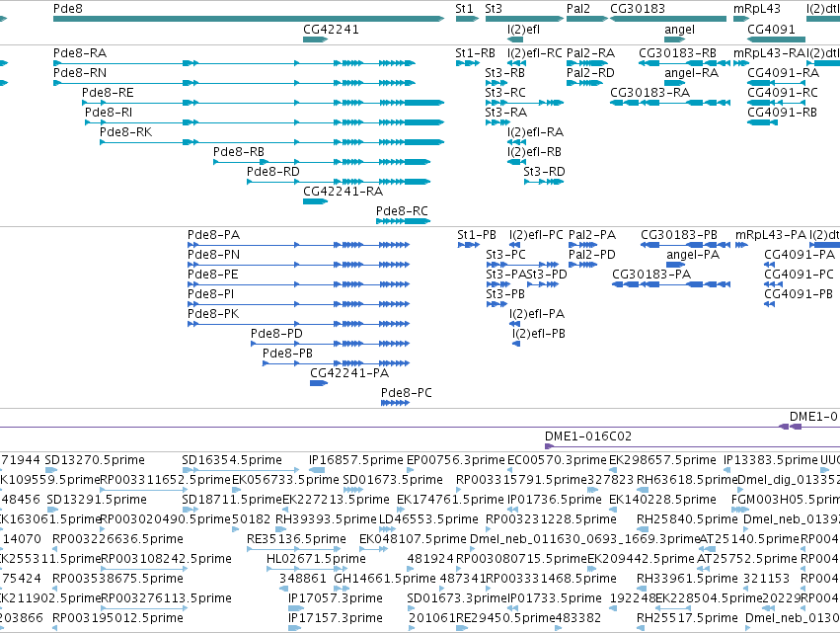This screenshot has width=840, height=633.
Task: Open the CG4091-RB transcript label
Action: click(x=782, y=113)
